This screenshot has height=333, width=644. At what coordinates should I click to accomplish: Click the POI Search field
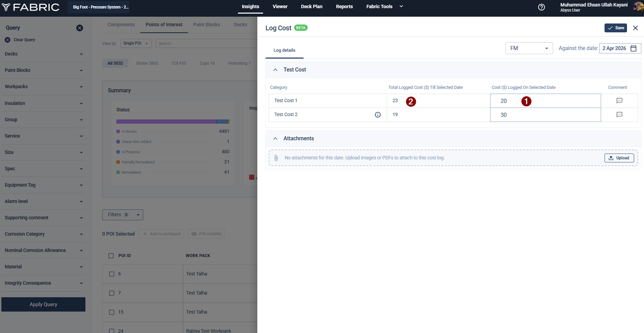point(206,44)
